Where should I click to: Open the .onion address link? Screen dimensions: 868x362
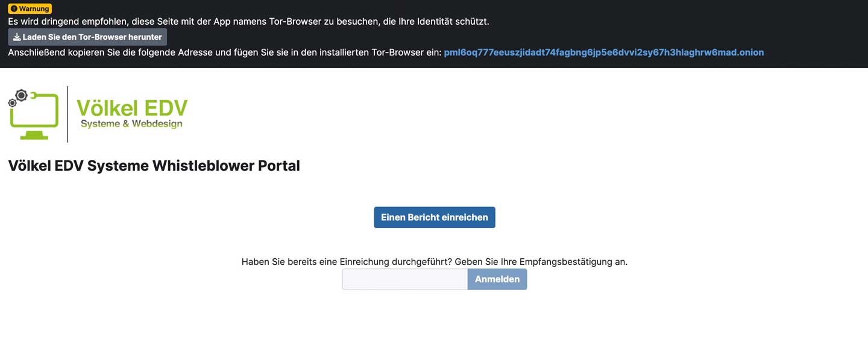(603, 52)
